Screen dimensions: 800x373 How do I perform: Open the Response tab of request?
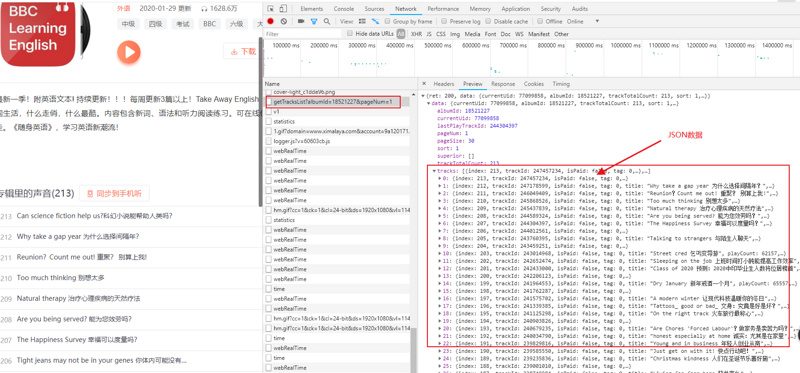click(x=503, y=84)
